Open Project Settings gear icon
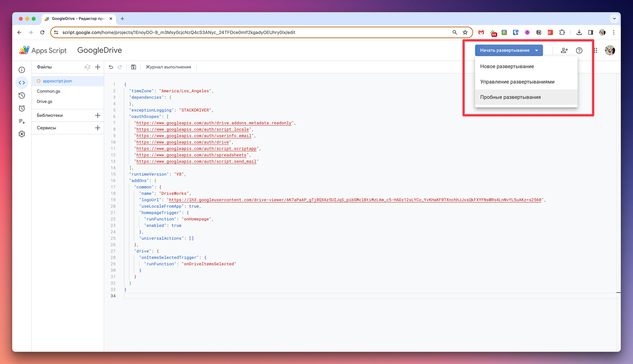The width and height of the screenshot is (633, 364). pos(22,134)
